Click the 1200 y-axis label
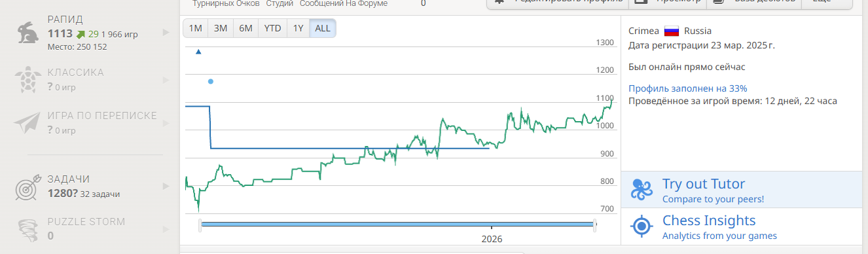 point(604,71)
